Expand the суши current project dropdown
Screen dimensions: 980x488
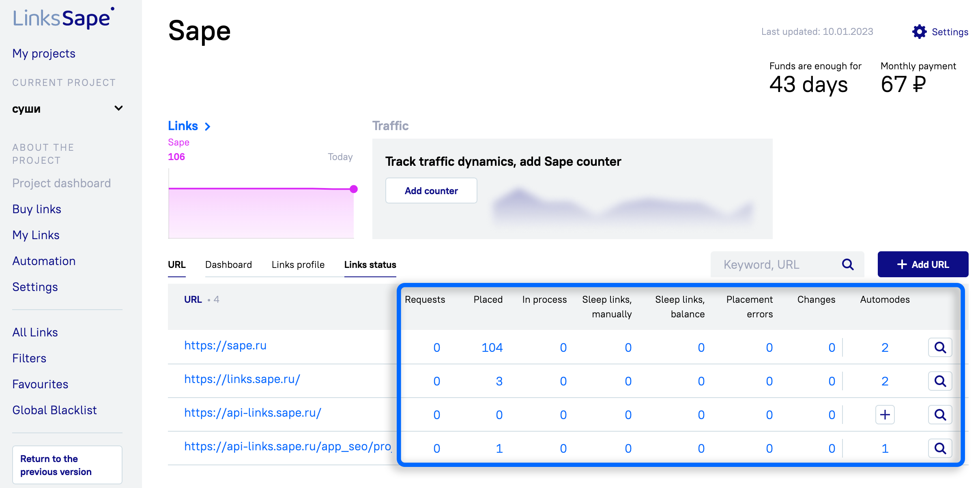pyautogui.click(x=67, y=109)
